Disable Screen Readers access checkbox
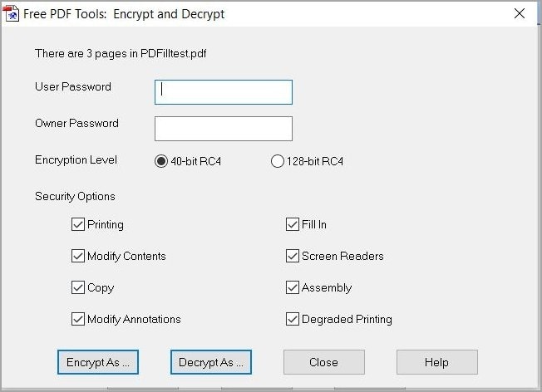542x392 pixels. (293, 256)
